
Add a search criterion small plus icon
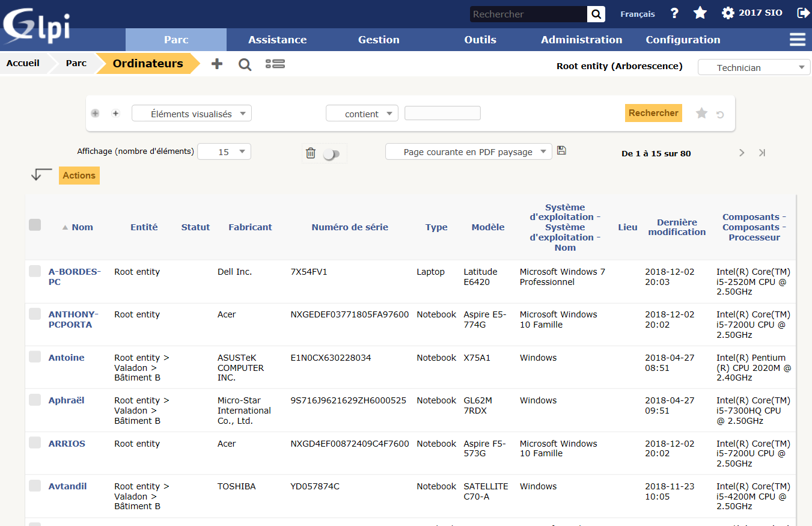point(116,113)
